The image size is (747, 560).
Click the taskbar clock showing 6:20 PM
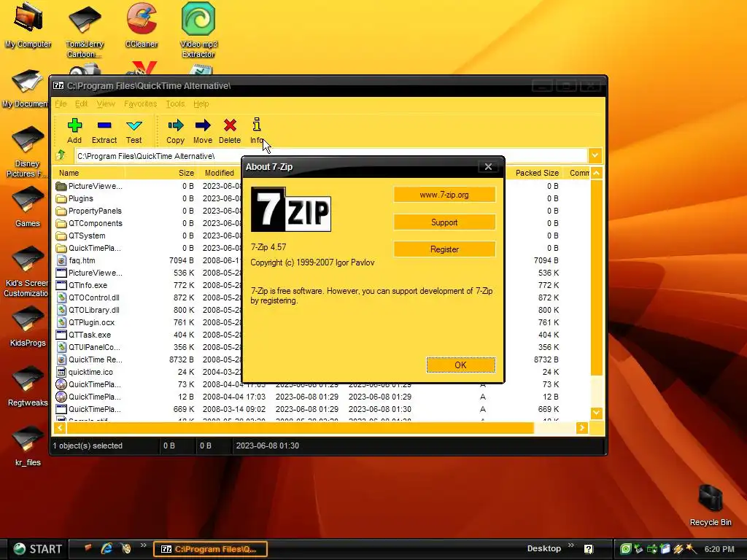(719, 549)
